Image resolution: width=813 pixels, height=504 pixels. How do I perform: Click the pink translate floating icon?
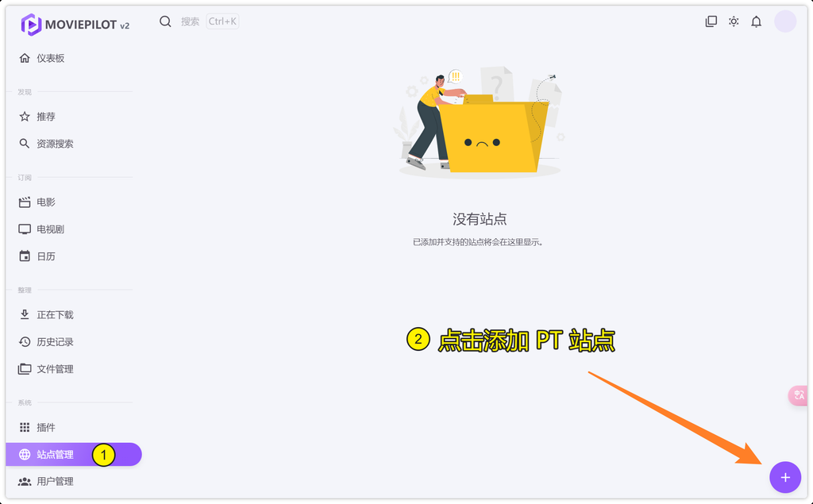pyautogui.click(x=799, y=394)
